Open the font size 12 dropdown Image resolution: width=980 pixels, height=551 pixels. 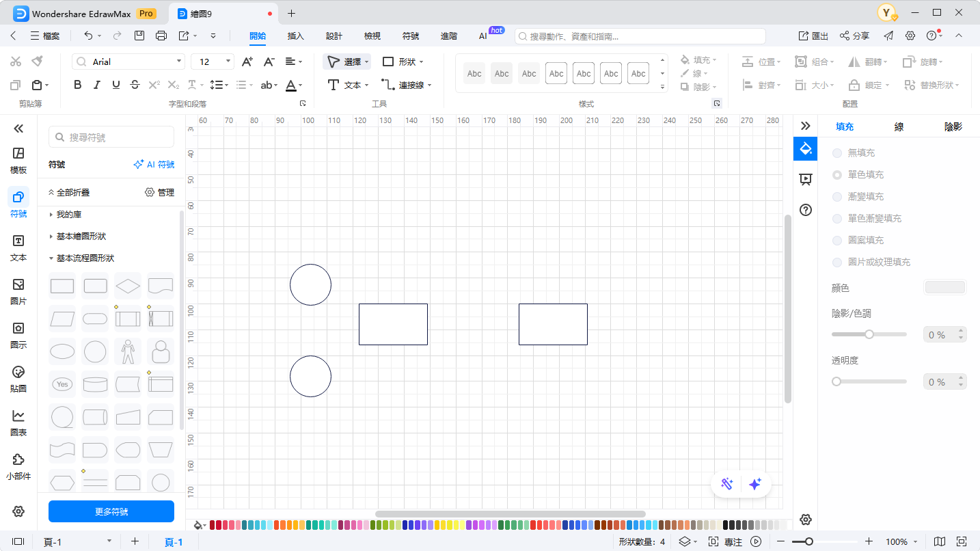pos(213,62)
